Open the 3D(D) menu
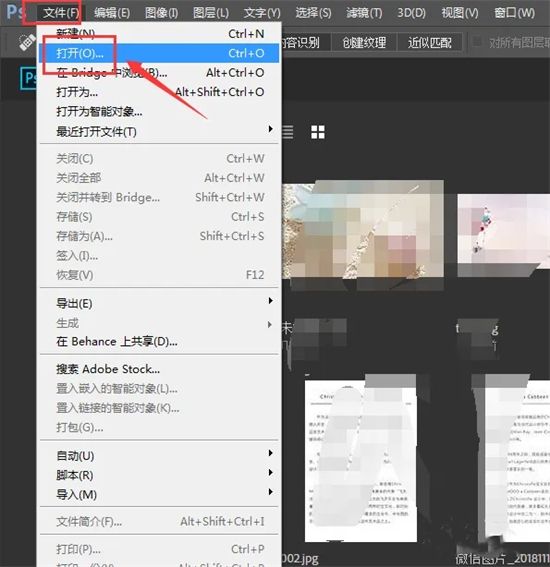This screenshot has width=550, height=567. click(x=412, y=13)
